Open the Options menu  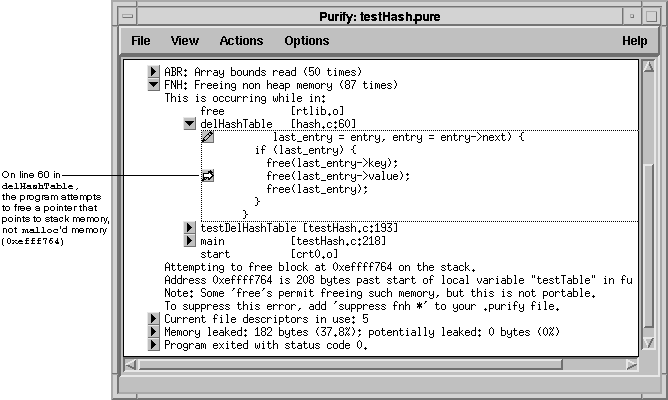307,41
